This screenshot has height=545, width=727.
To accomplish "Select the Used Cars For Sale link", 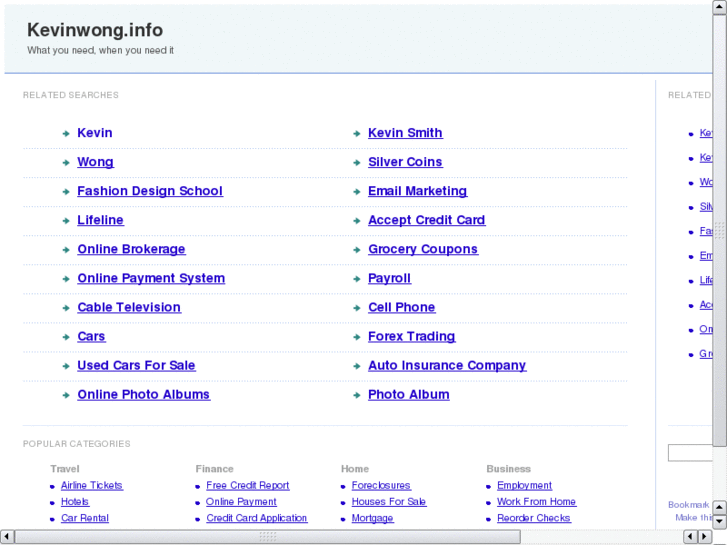I will click(136, 365).
